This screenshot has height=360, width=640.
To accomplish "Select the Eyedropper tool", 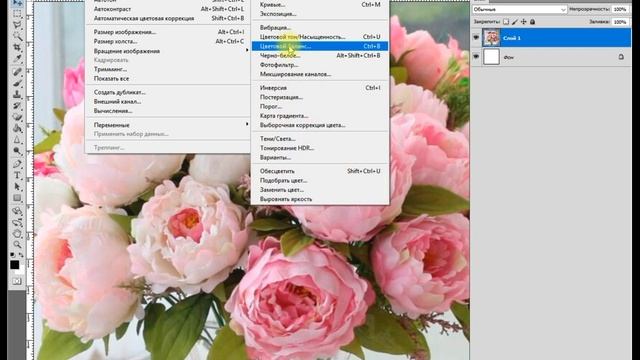I will tap(17, 59).
